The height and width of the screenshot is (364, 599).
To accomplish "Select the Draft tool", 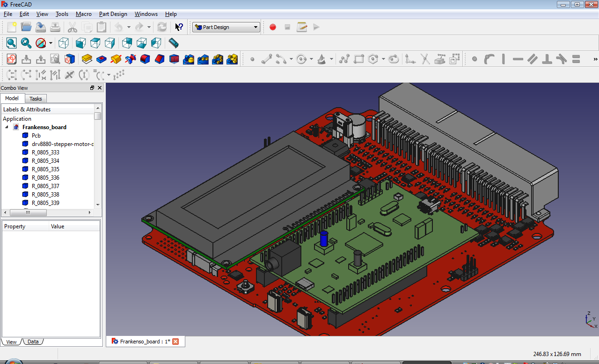I will 174,59.
